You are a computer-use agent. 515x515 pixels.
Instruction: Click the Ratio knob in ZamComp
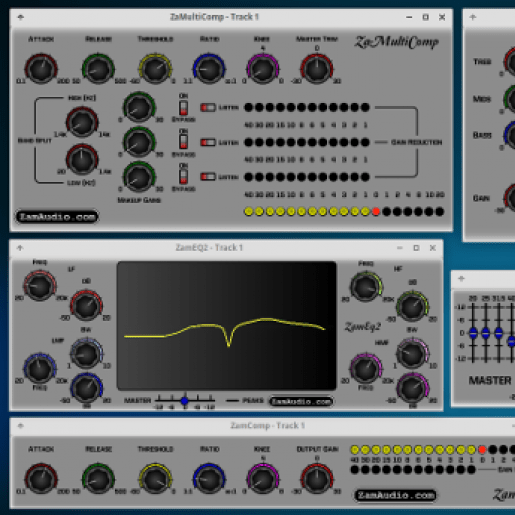coord(209,479)
